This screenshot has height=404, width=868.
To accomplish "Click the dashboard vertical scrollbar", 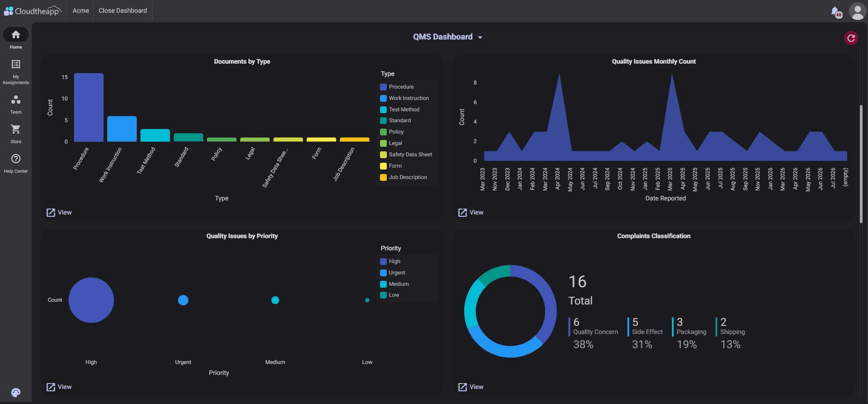I will coord(861,164).
